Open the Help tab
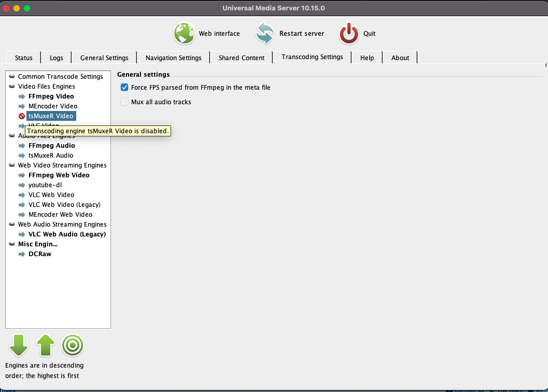The image size is (548, 392). (x=367, y=58)
